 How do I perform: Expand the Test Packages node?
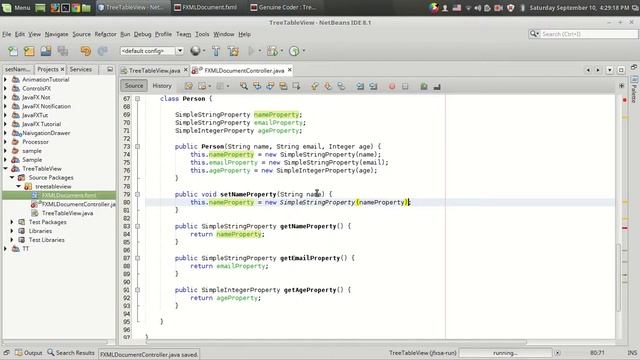coord(12,222)
